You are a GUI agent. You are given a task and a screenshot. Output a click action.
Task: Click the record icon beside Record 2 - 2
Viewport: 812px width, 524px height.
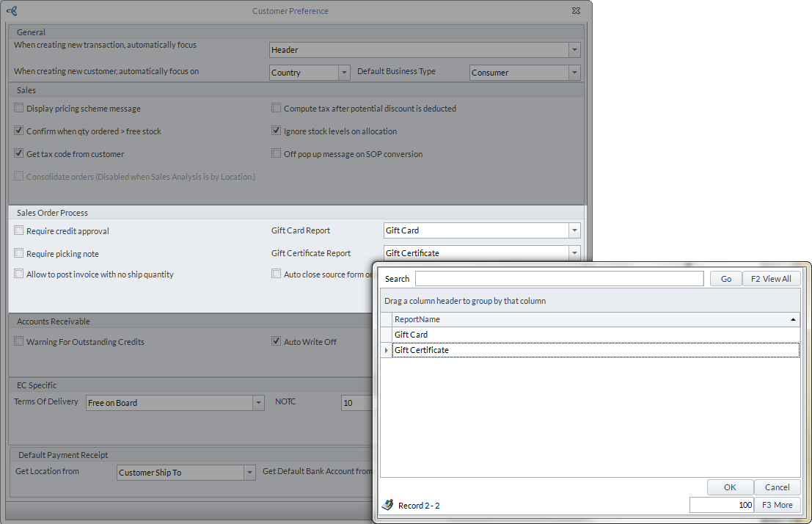click(387, 505)
